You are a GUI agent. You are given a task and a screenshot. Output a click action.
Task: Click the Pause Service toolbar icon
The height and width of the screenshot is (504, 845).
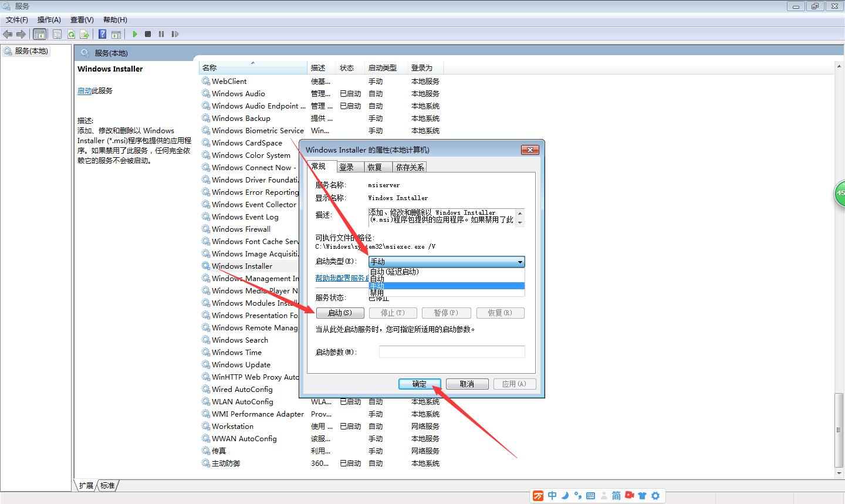pos(161,34)
